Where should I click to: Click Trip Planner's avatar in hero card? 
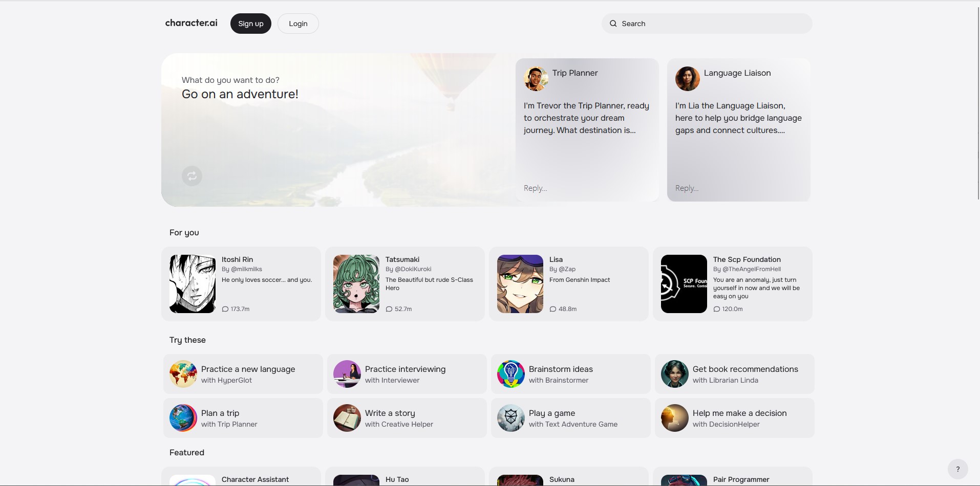tap(536, 79)
